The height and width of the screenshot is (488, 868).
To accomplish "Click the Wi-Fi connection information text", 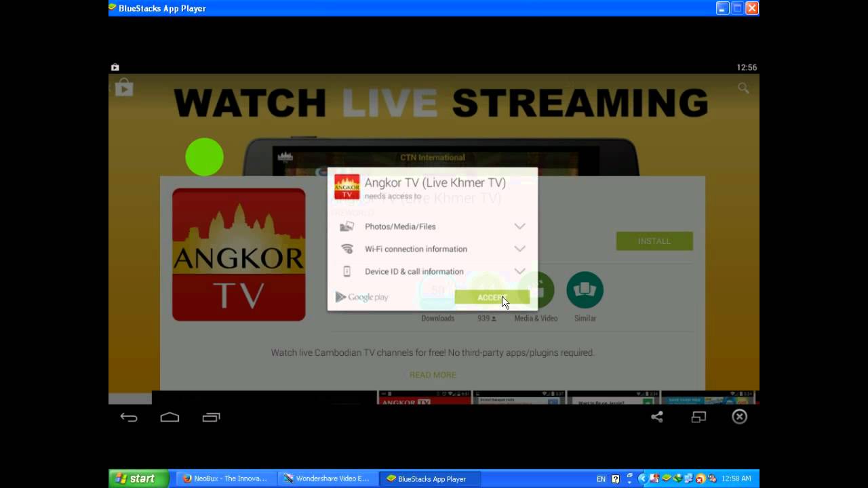I will (x=416, y=249).
